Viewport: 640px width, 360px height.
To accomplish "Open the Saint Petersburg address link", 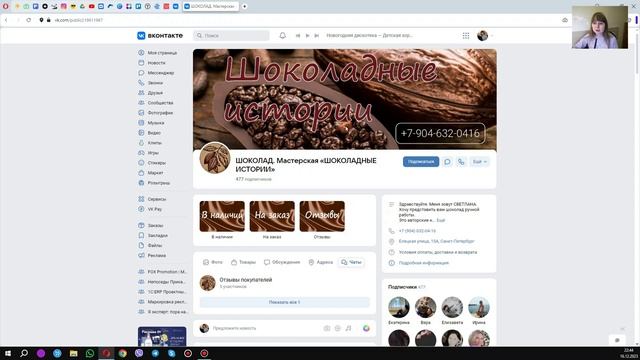I will [436, 241].
